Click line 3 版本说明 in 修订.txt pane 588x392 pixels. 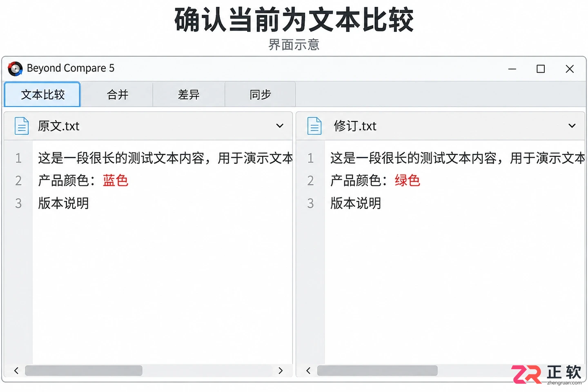[x=356, y=203]
